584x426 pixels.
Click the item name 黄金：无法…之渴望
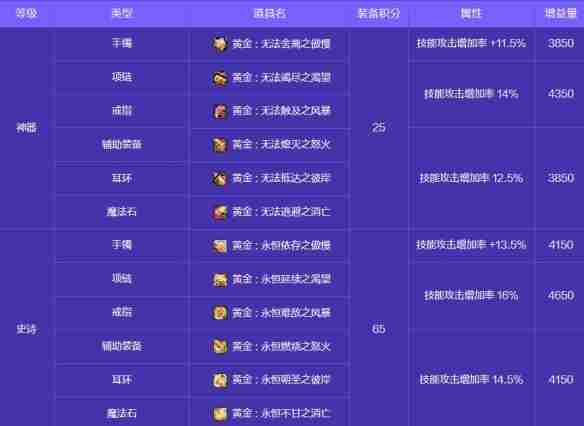coord(281,77)
